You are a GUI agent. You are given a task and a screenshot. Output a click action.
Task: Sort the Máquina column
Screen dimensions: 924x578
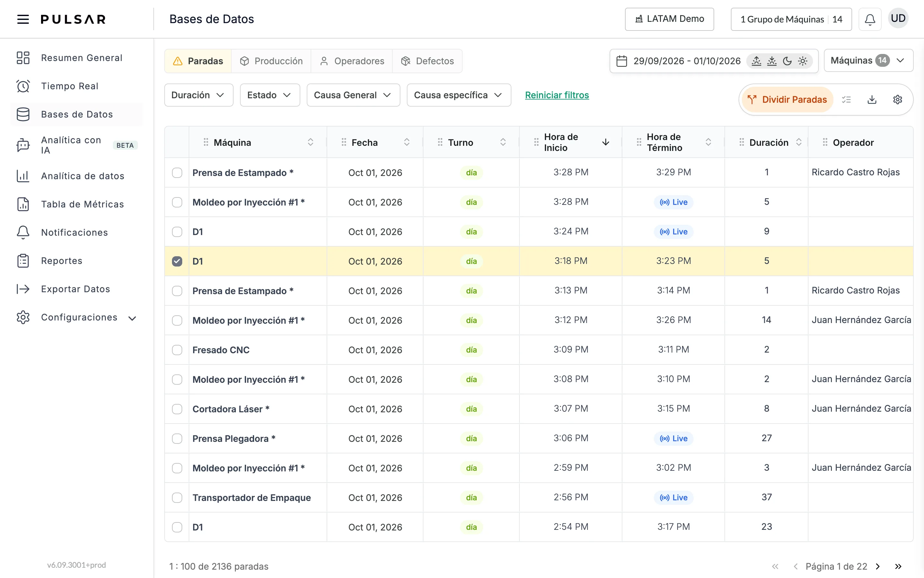click(x=311, y=142)
